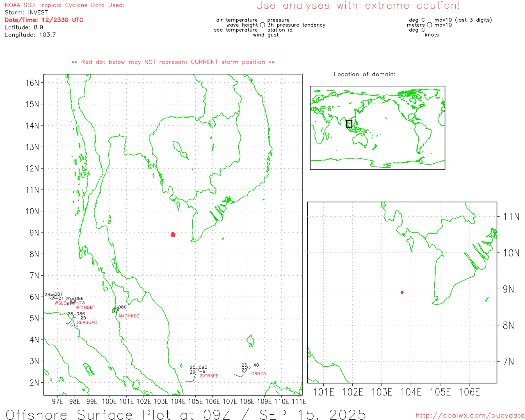Click the 'wind gust' legend label
The image size is (525, 420).
(266, 35)
